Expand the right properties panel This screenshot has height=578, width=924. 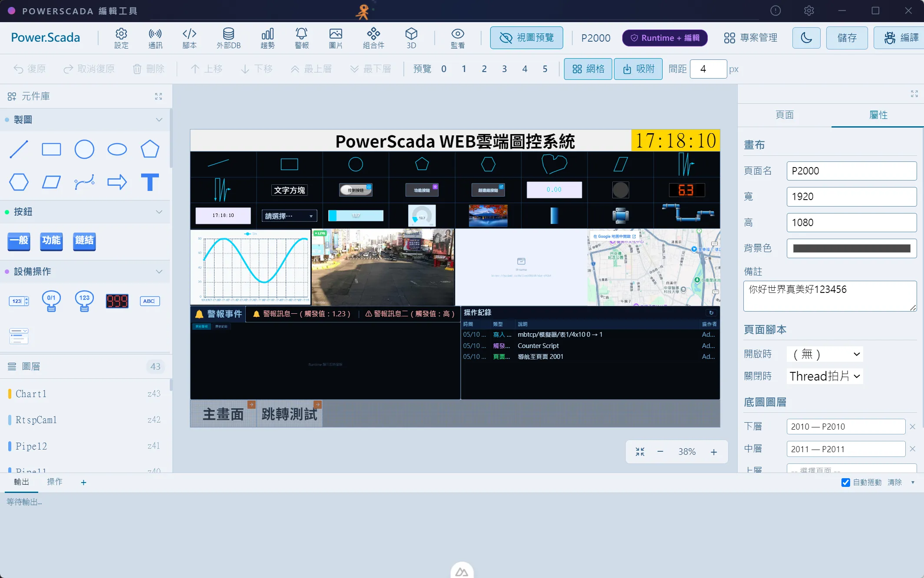(x=914, y=94)
